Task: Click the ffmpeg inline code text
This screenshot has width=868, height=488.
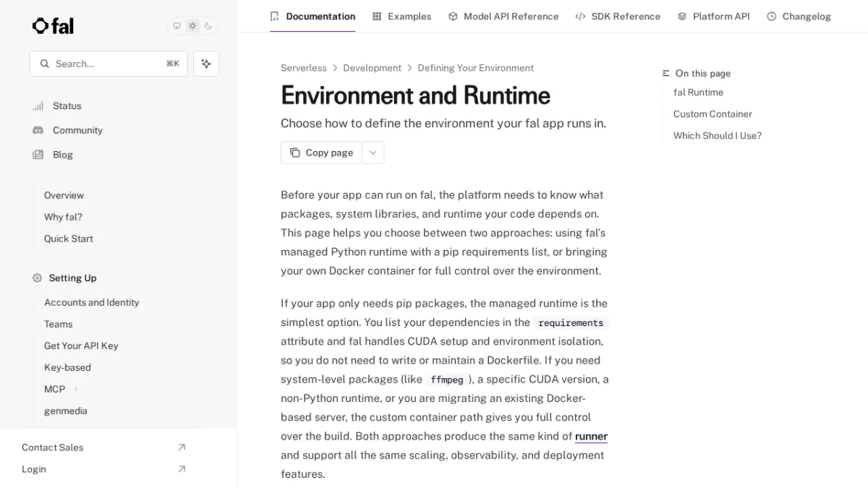Action: click(447, 380)
